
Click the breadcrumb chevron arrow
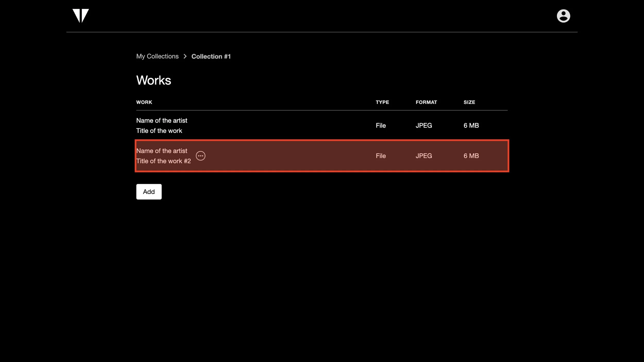pos(185,56)
